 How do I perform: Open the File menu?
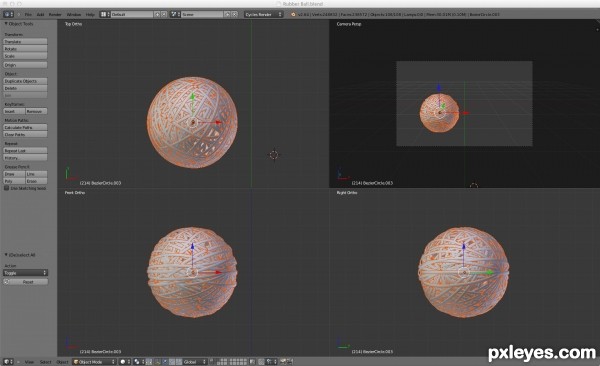coord(28,15)
